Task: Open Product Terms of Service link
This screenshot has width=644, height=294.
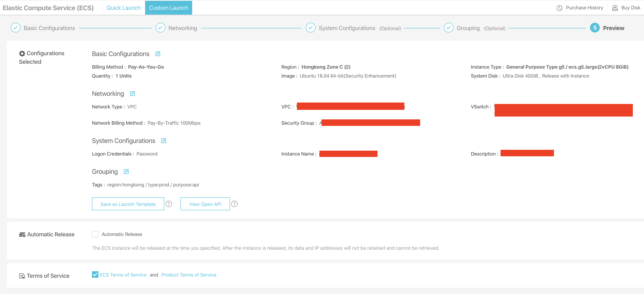Action: pos(189,275)
